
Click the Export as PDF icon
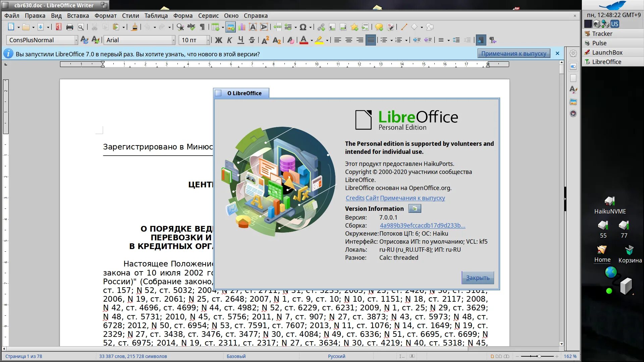tap(59, 27)
